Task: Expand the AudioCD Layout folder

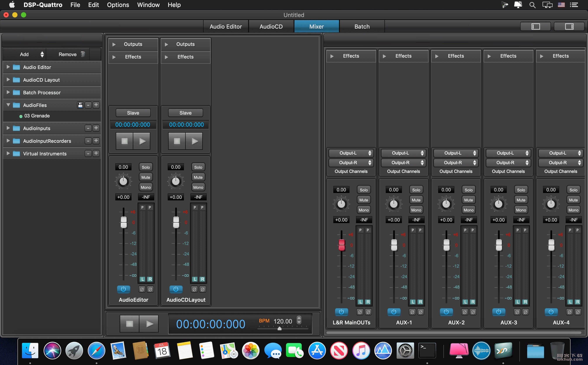Action: [8, 79]
